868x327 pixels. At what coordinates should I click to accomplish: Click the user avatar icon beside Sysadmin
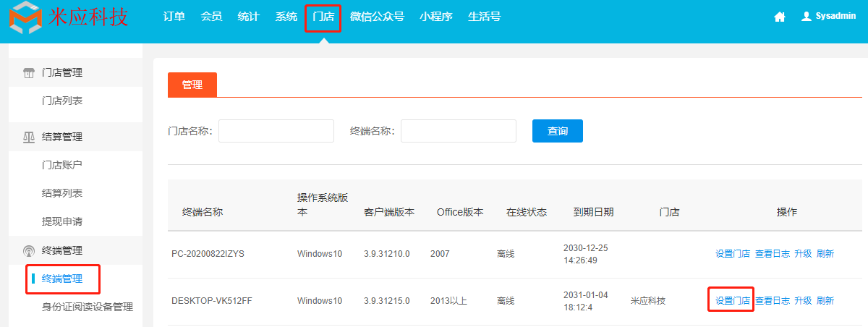click(807, 17)
